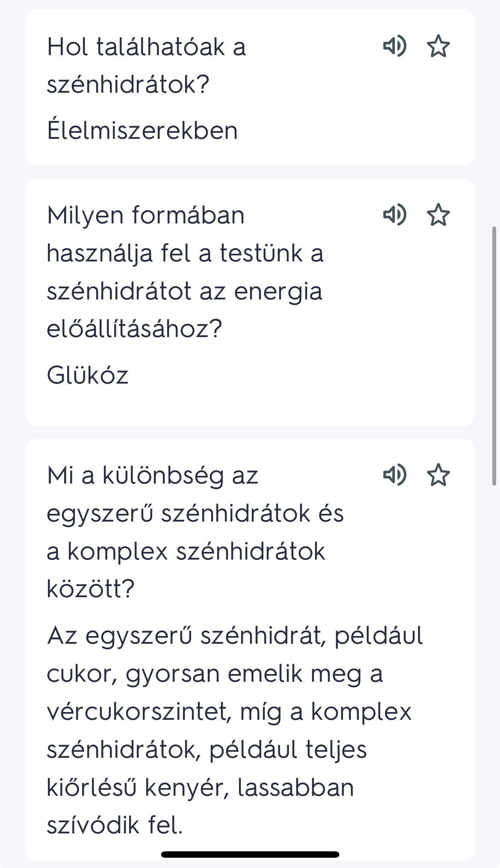Tap the question line 'előállításához?'
Image resolution: width=500 pixels, height=868 pixels.
134,329
